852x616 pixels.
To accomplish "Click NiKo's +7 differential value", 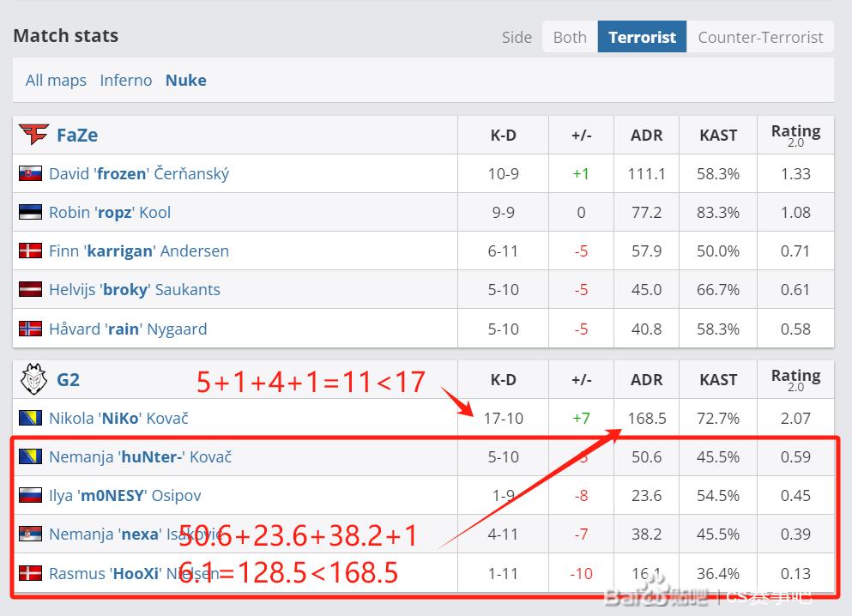I will (x=582, y=419).
